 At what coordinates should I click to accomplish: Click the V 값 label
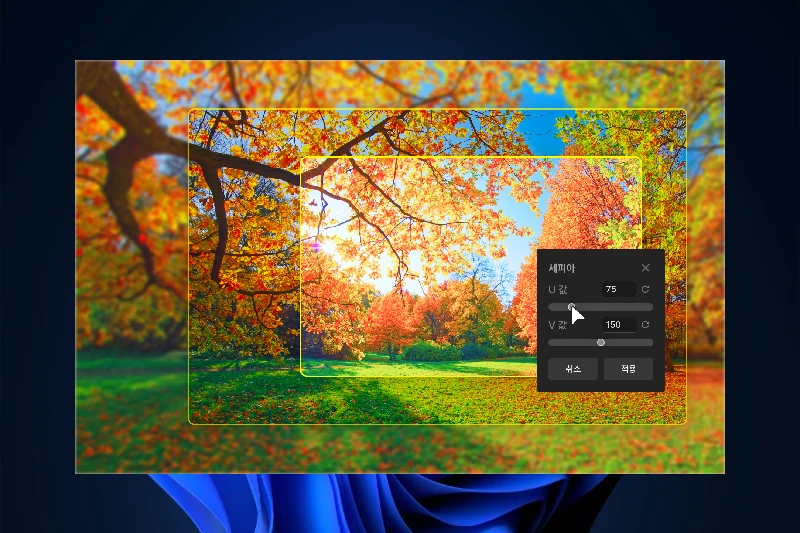[558, 325]
